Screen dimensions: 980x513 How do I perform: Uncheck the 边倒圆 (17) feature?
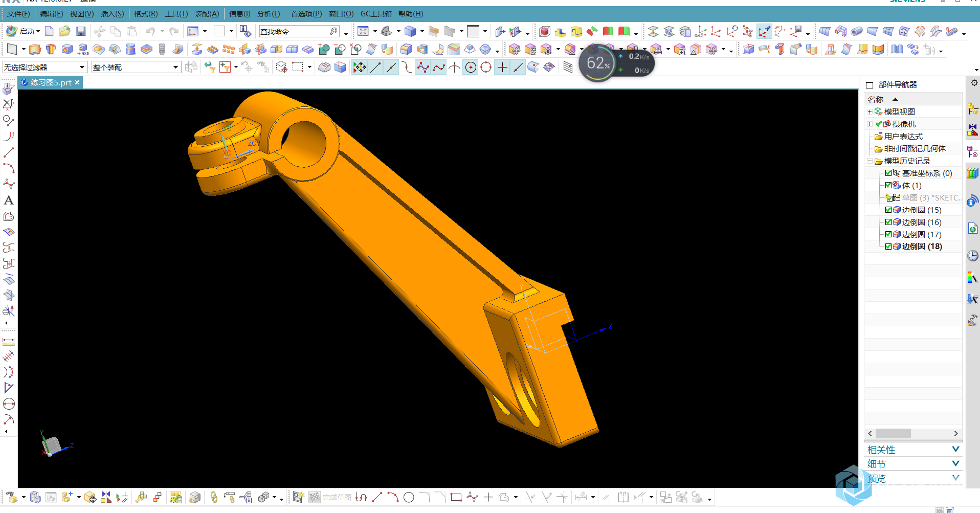pyautogui.click(x=888, y=234)
